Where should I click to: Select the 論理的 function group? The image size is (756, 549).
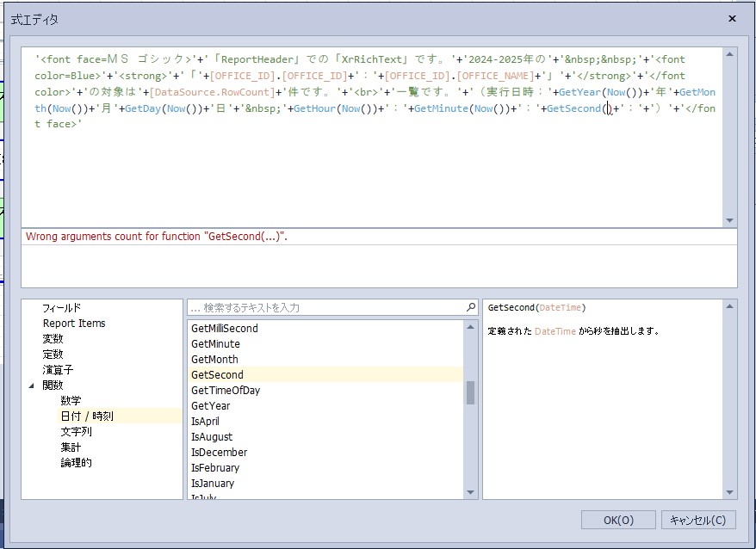coord(76,462)
